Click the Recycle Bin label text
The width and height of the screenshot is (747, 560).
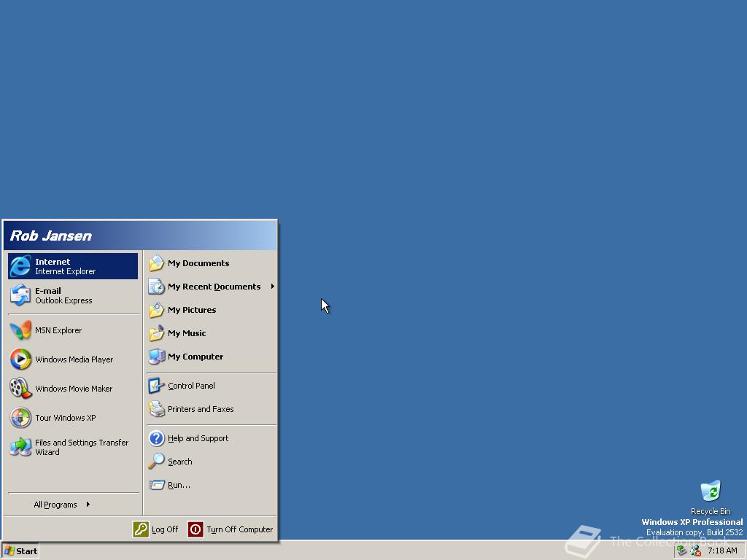(x=711, y=511)
